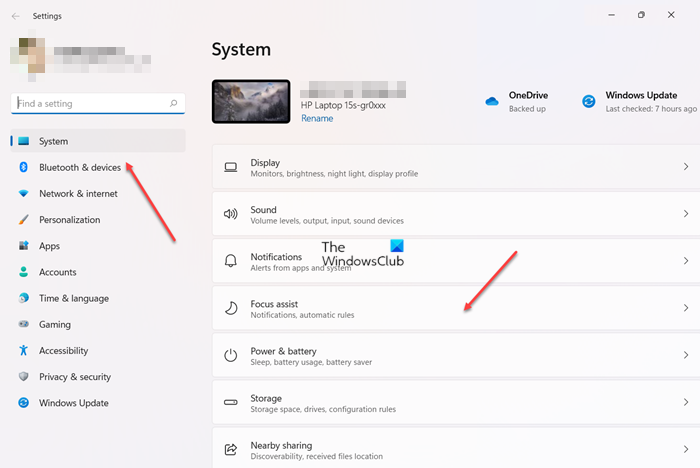
Task: Click the desktop wallpaper thumbnail
Action: tap(251, 101)
